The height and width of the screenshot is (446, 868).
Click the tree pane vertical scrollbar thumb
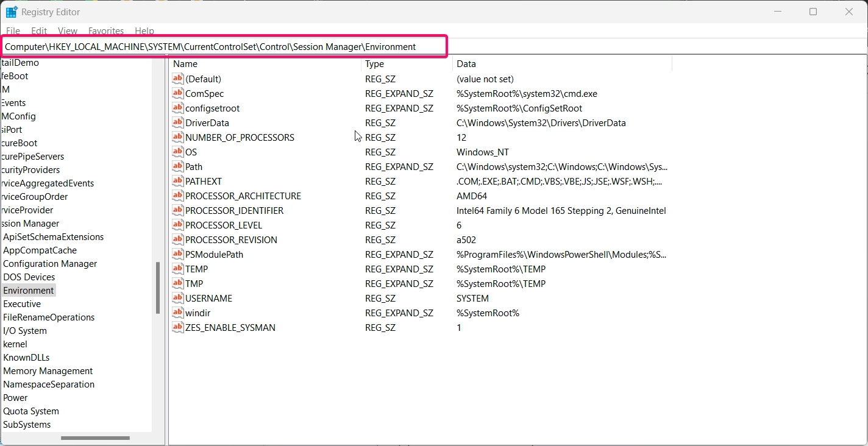pyautogui.click(x=158, y=288)
